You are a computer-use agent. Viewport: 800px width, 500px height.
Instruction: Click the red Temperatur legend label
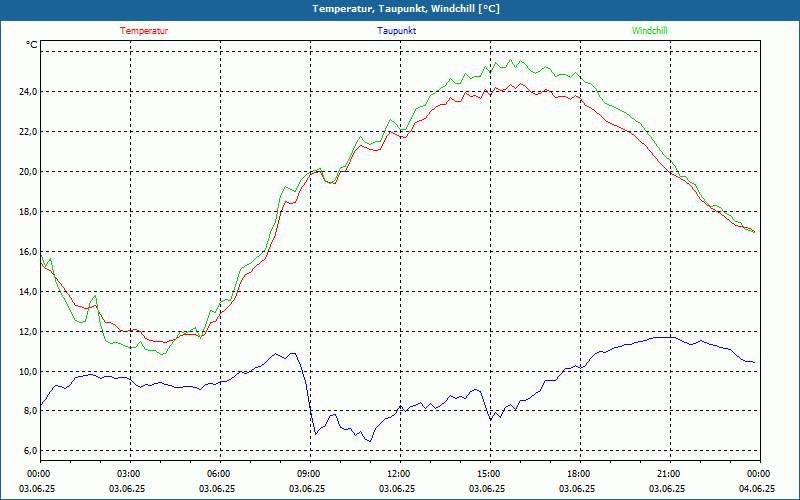[144, 31]
